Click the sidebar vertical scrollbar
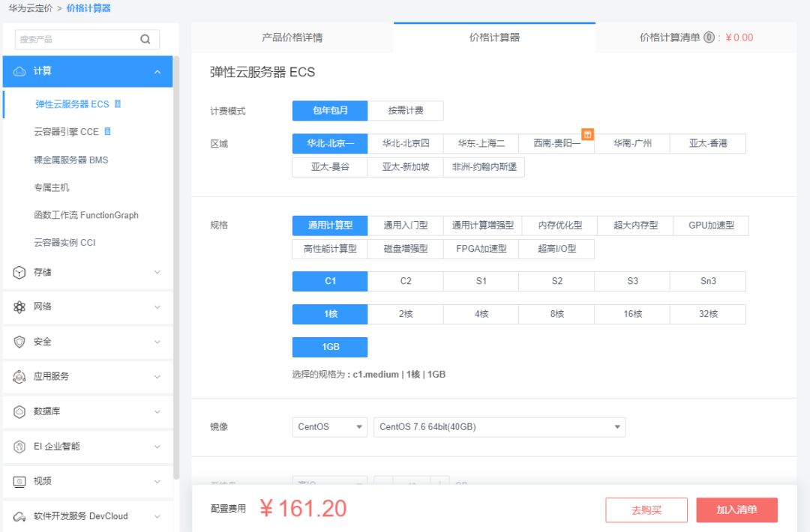810x532 pixels. [176, 268]
